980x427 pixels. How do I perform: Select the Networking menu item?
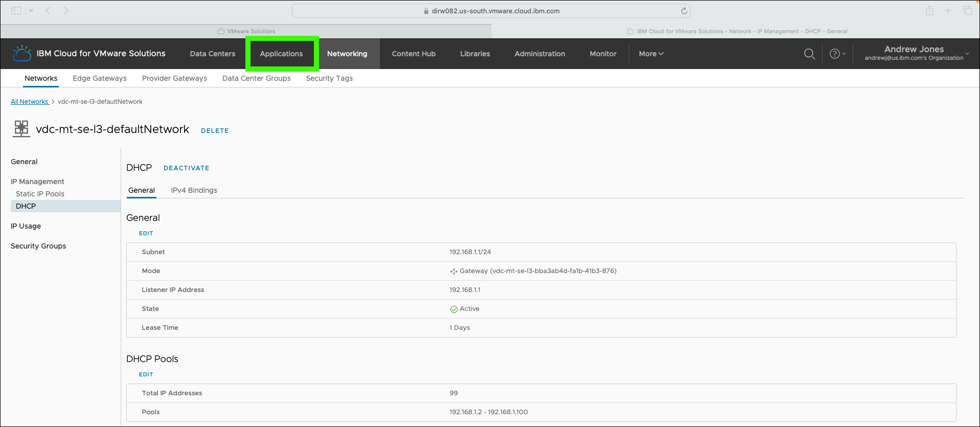click(x=347, y=54)
